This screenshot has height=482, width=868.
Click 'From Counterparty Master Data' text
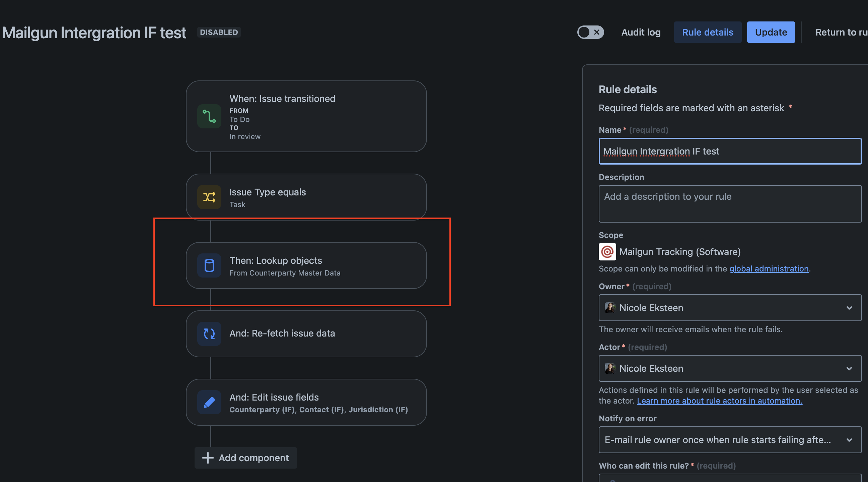point(285,273)
